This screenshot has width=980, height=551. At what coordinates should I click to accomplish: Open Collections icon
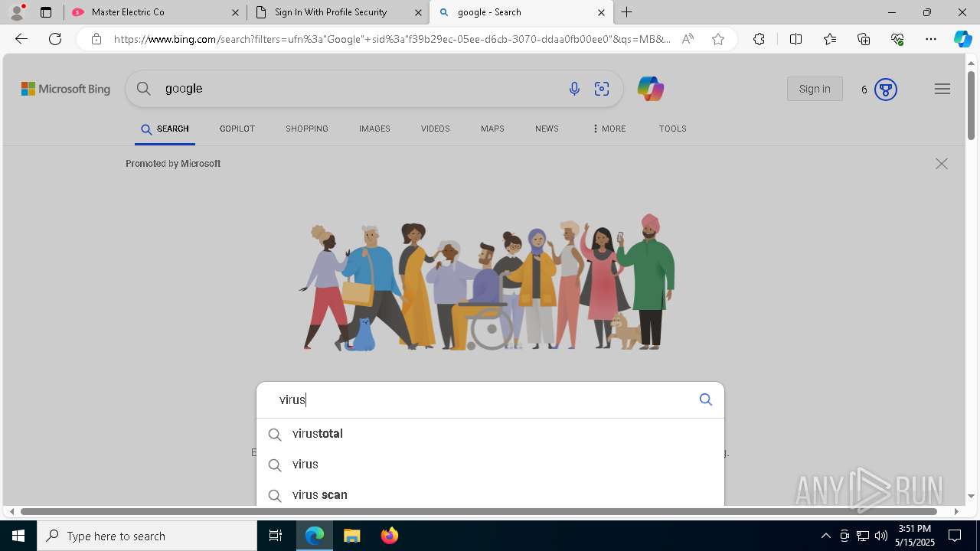tap(864, 39)
